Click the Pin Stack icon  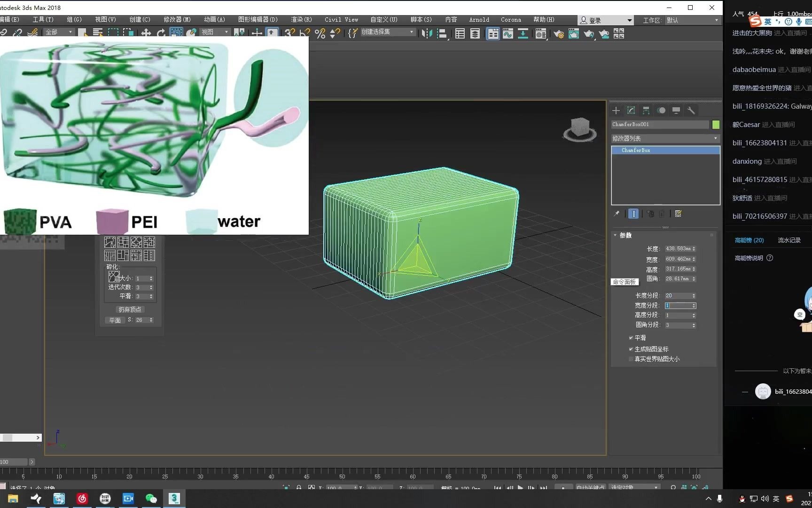click(617, 214)
